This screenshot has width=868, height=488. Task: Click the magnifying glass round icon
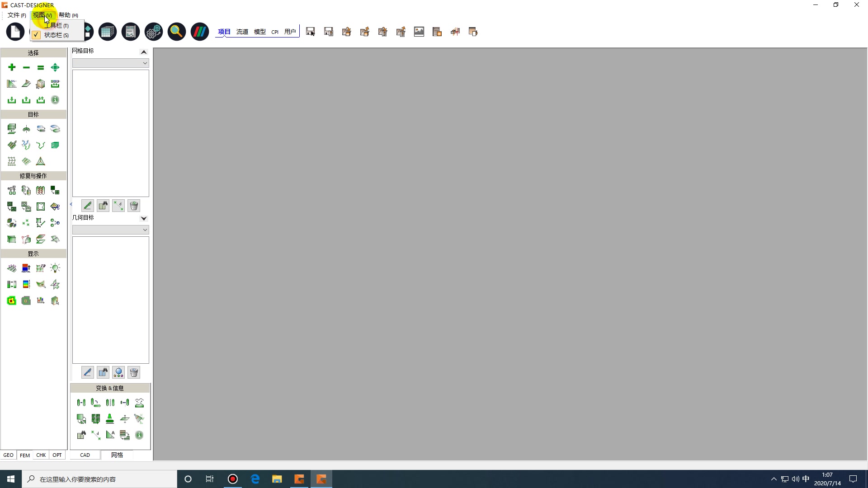[176, 32]
